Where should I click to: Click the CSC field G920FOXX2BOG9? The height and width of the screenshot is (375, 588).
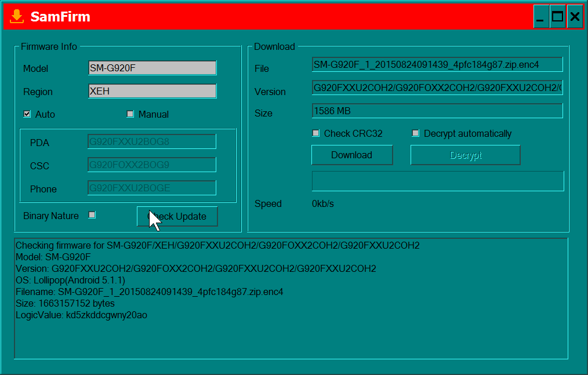tap(152, 165)
